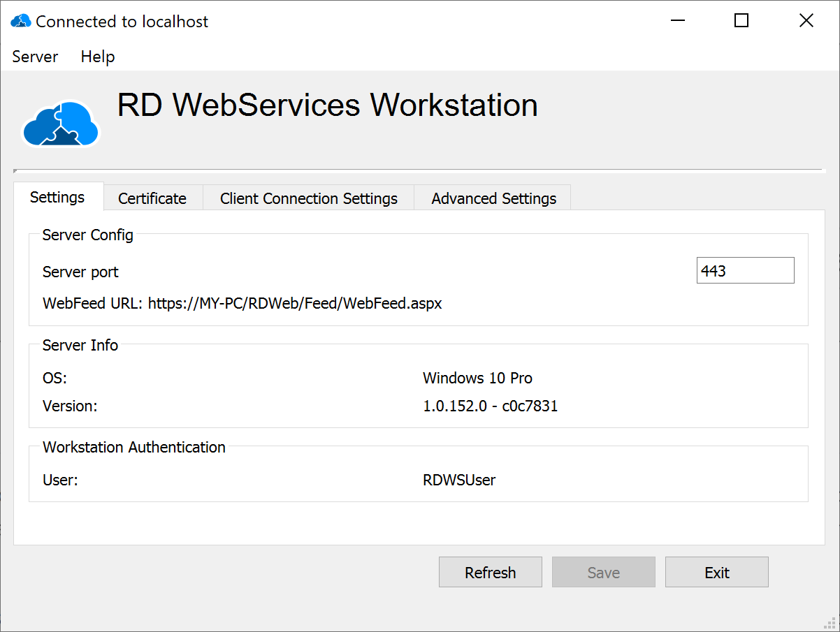Maximize the application window
Image resolution: width=840 pixels, height=632 pixels.
pos(741,21)
